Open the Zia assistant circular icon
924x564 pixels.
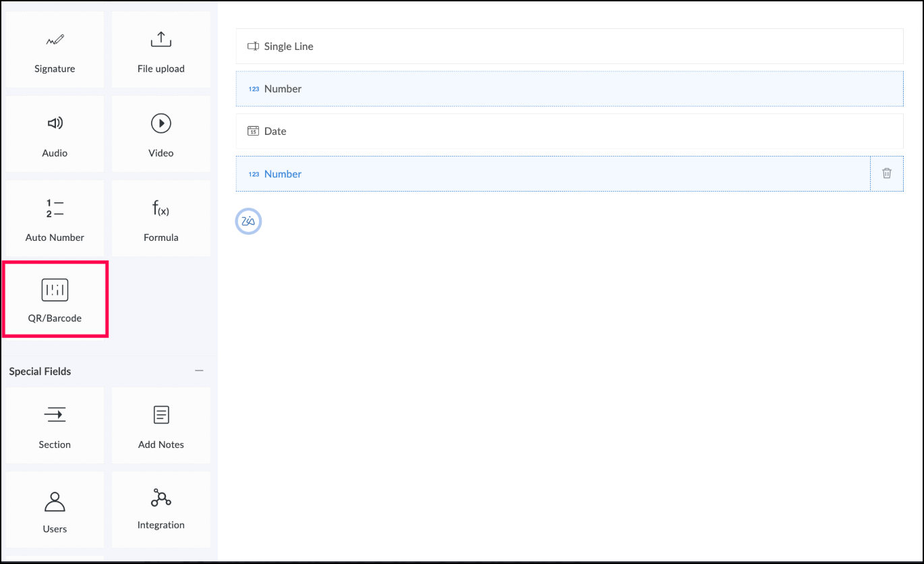pos(248,221)
